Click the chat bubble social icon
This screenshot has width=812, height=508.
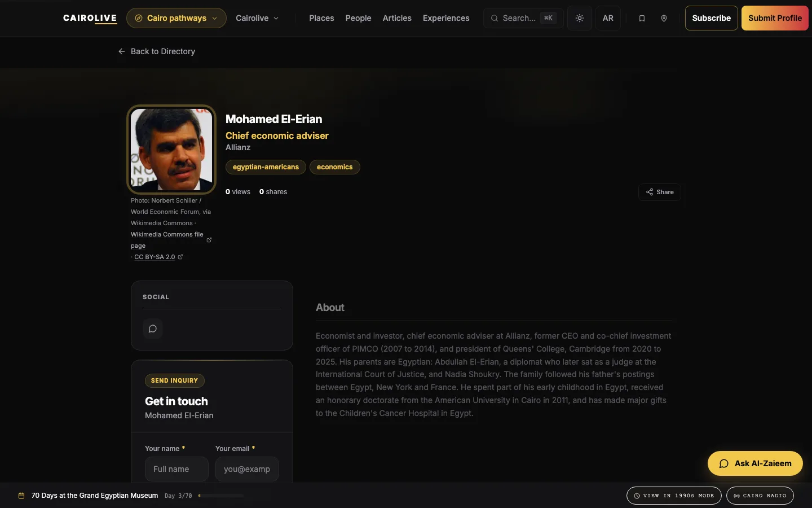153,329
